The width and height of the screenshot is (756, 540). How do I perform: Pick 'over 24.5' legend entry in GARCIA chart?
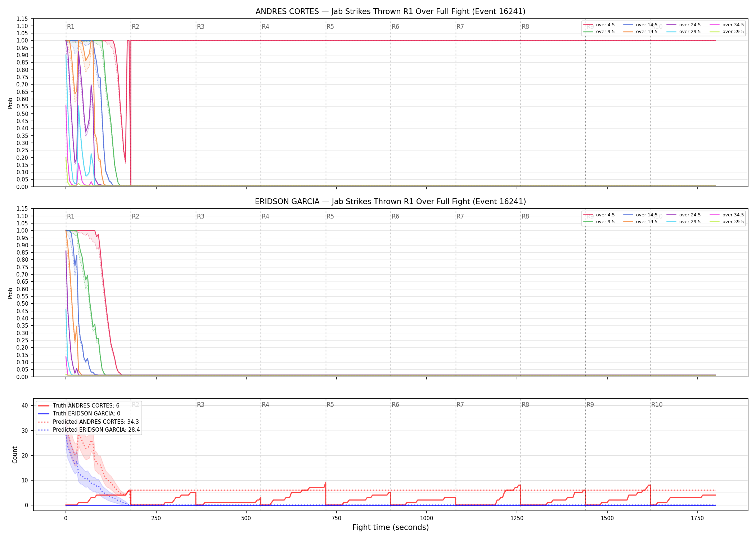click(683, 215)
